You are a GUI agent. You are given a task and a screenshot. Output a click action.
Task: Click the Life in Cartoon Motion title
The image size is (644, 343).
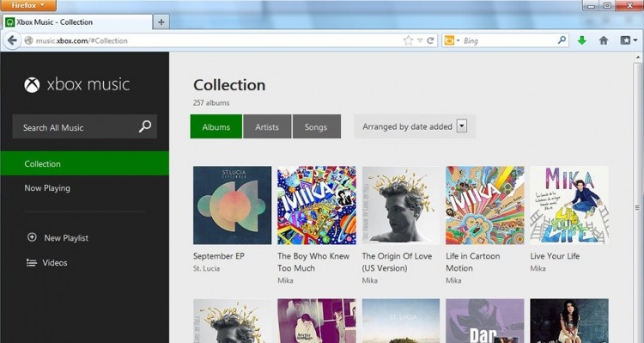click(473, 262)
